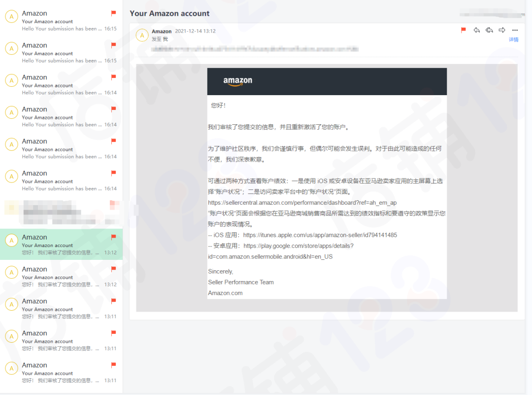Forward the current email

point(501,30)
